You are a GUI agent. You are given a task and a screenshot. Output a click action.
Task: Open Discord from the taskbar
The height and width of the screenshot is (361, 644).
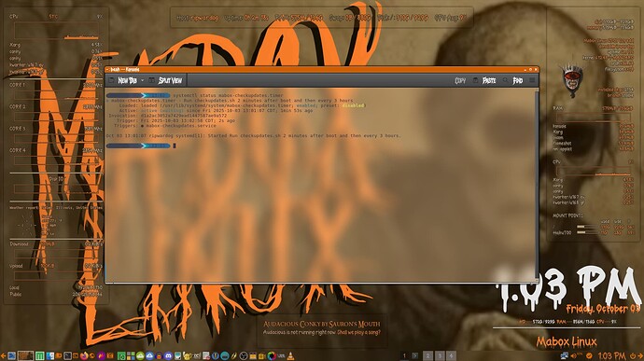click(168, 355)
